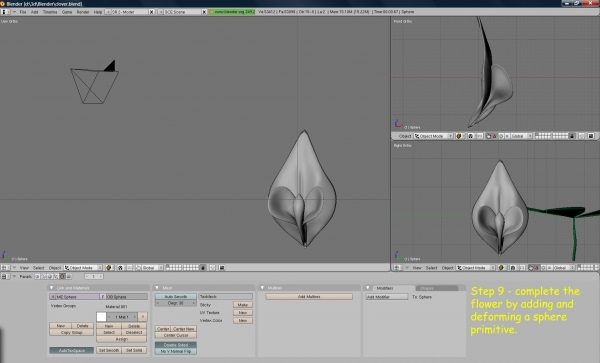Open Object Mode dropdown in front ortho viewport header
600x363 pixels.
[x=434, y=136]
